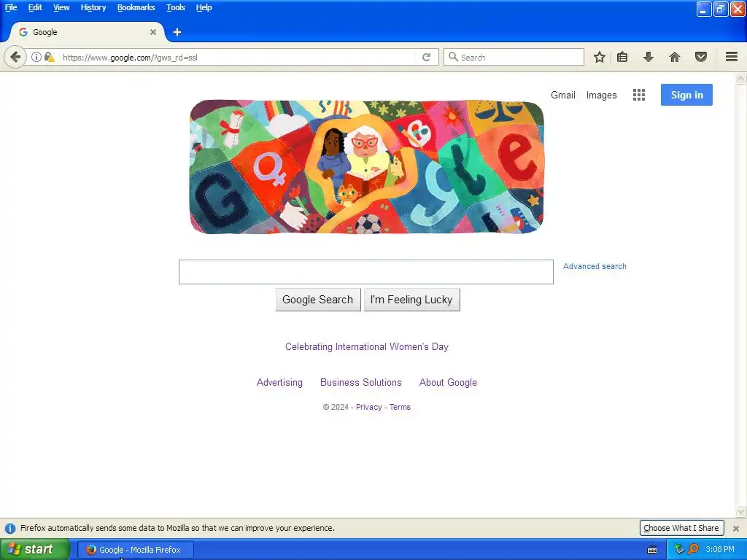The width and height of the screenshot is (747, 560).
Task: Click the I'm Feeling Lucky button
Action: coord(411,300)
